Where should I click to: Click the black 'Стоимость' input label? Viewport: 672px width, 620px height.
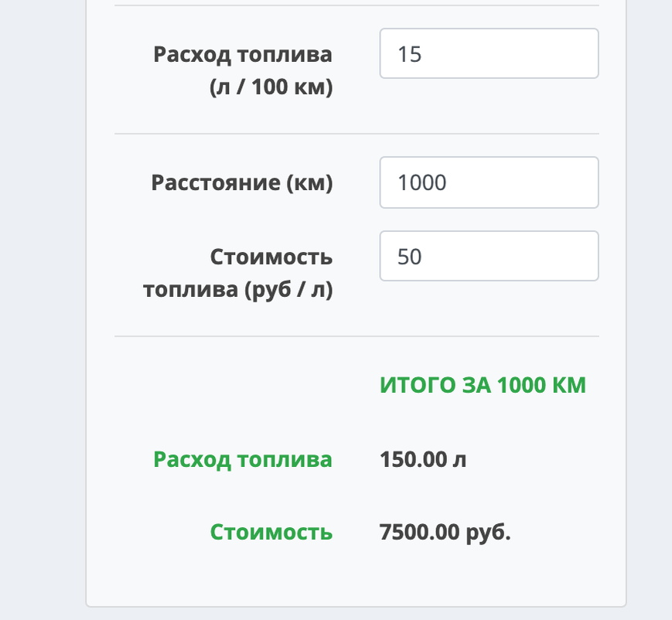click(x=271, y=257)
